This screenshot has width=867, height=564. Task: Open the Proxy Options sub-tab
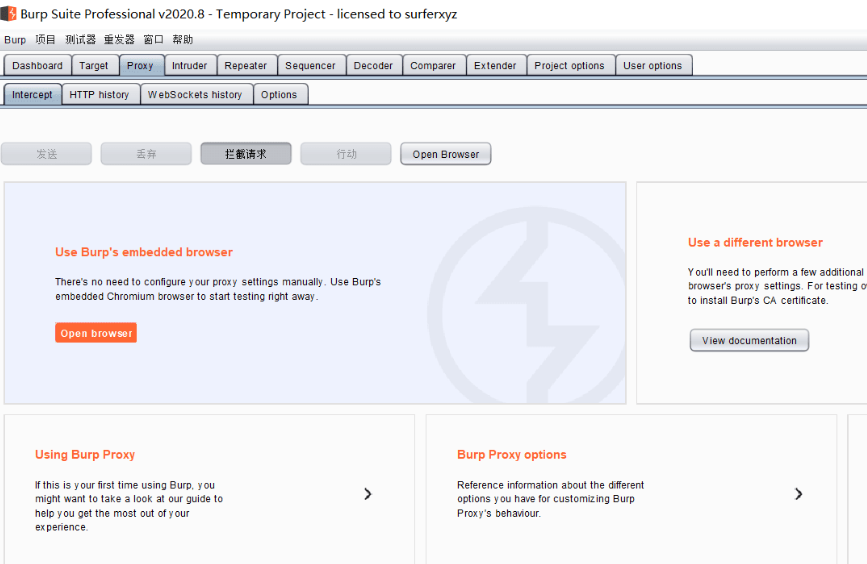(x=279, y=95)
